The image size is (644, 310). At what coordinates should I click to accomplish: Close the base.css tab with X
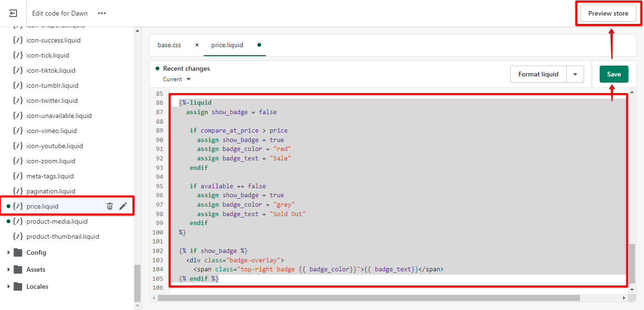coord(197,45)
